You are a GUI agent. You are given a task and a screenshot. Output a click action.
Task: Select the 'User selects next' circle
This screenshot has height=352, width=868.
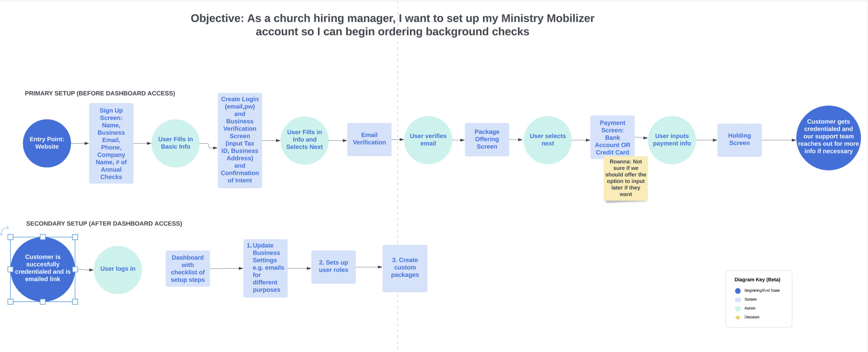coord(548,140)
